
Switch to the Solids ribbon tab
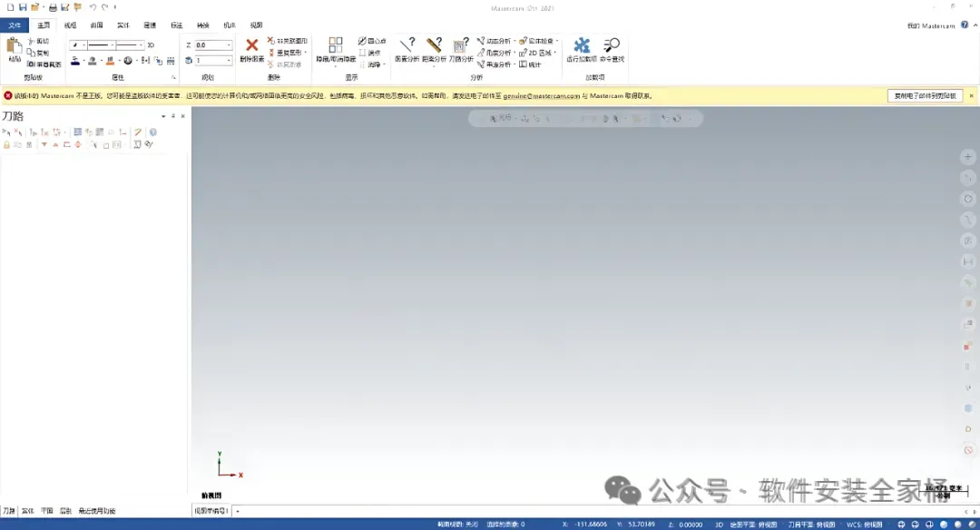click(123, 25)
